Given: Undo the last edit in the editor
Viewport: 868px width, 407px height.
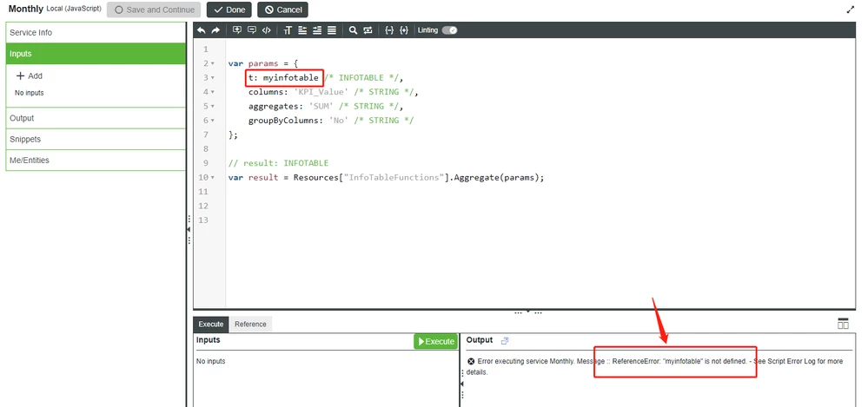Looking at the screenshot, I should pos(202,30).
